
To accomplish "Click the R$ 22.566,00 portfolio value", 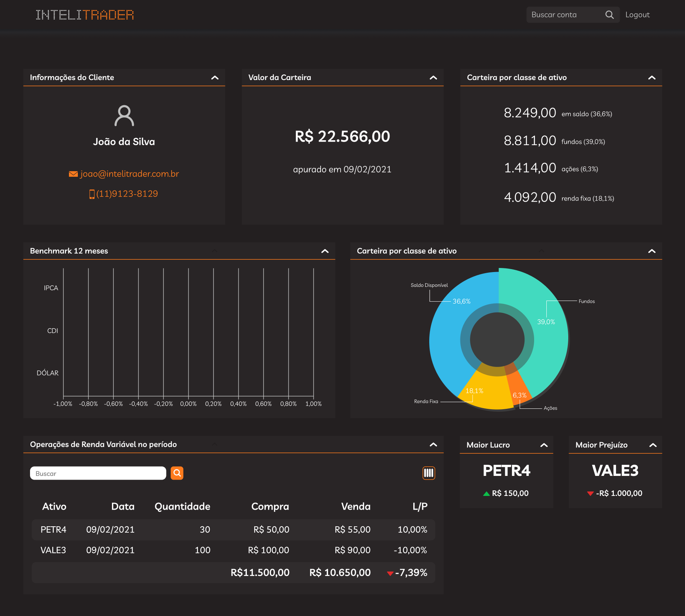I will pos(342,137).
